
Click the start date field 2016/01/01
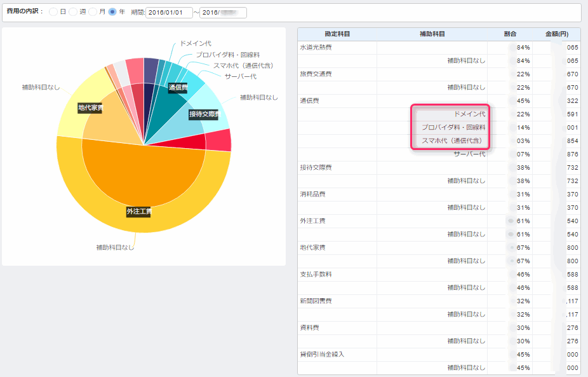168,13
